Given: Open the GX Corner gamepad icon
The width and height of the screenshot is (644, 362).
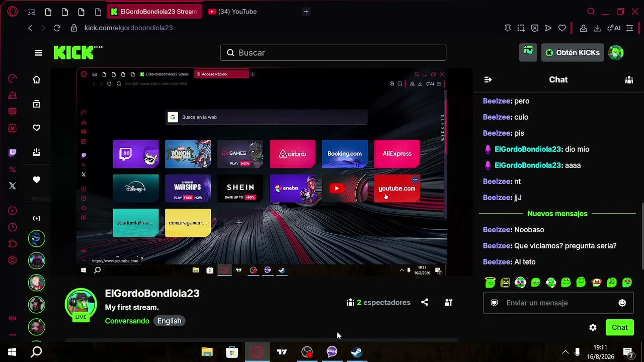Looking at the screenshot, I should 31,12.
